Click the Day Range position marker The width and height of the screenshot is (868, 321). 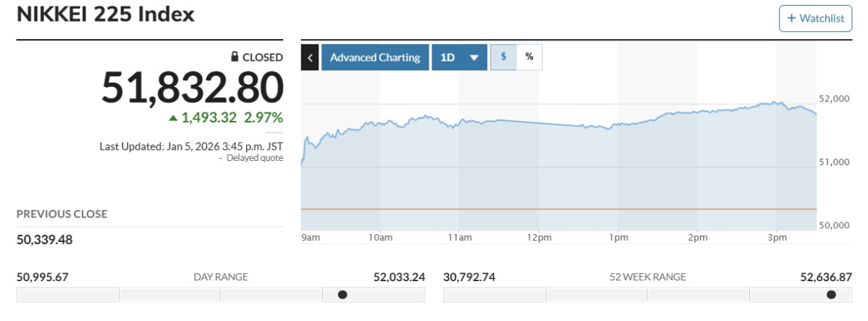point(342,294)
